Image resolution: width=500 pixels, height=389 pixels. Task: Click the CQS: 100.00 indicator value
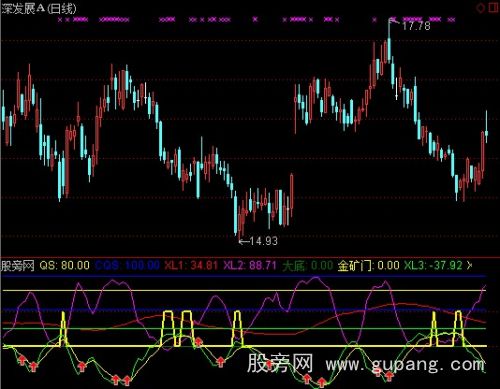(127, 266)
